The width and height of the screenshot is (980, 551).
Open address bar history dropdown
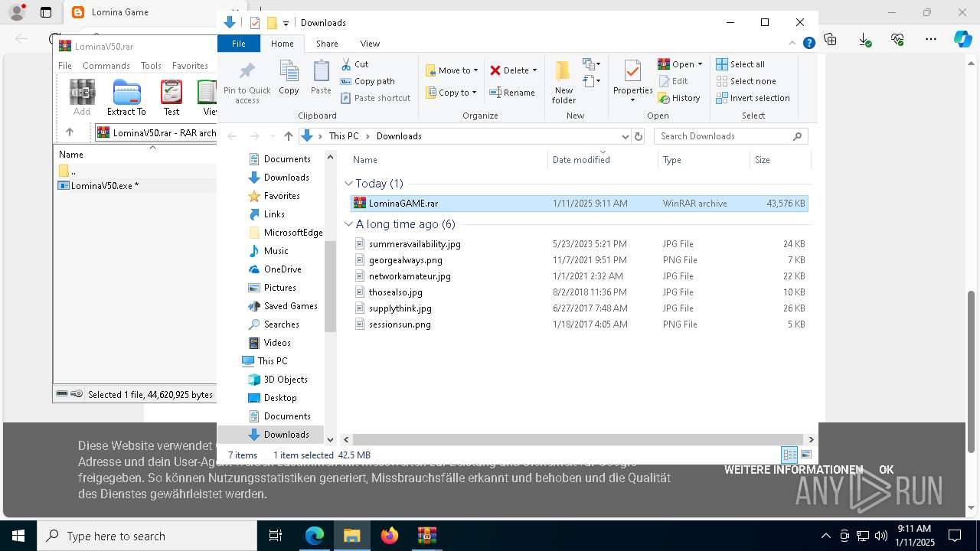(x=625, y=136)
